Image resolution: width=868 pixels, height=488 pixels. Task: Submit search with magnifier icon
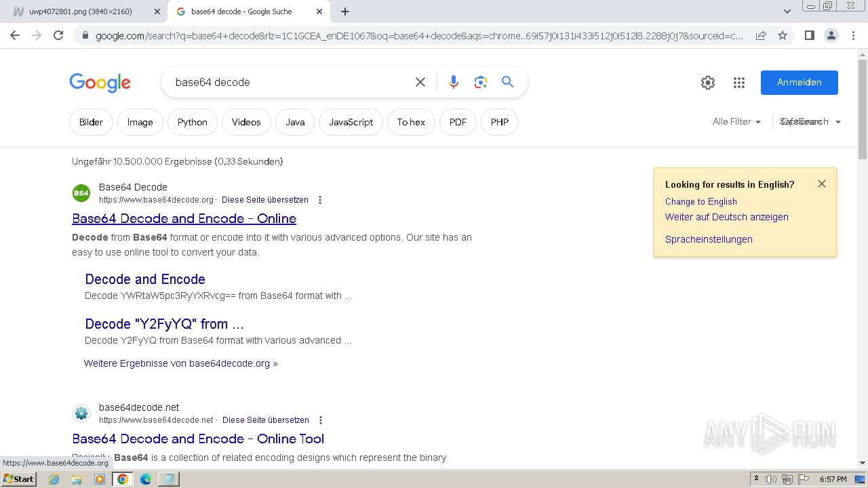507,82
